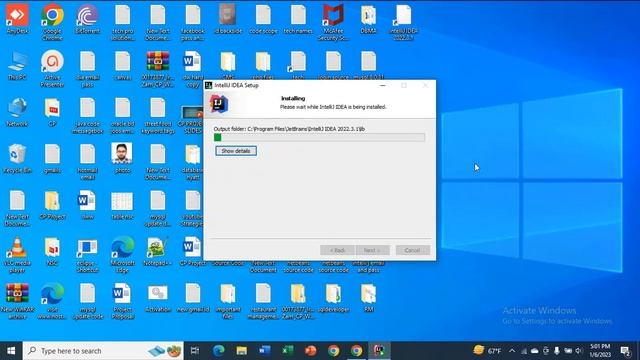640x360 pixels.
Task: Select the Network desktop icon
Action: pyautogui.click(x=17, y=112)
